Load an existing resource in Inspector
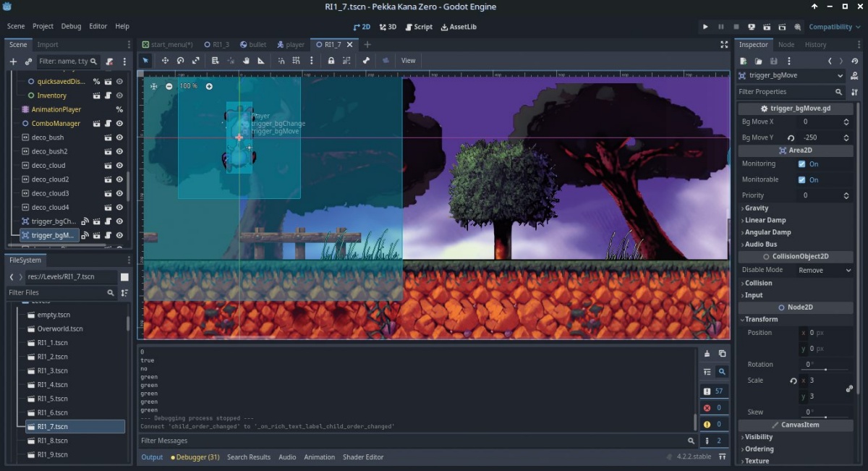Screen dimensions: 868x471 pyautogui.click(x=758, y=61)
